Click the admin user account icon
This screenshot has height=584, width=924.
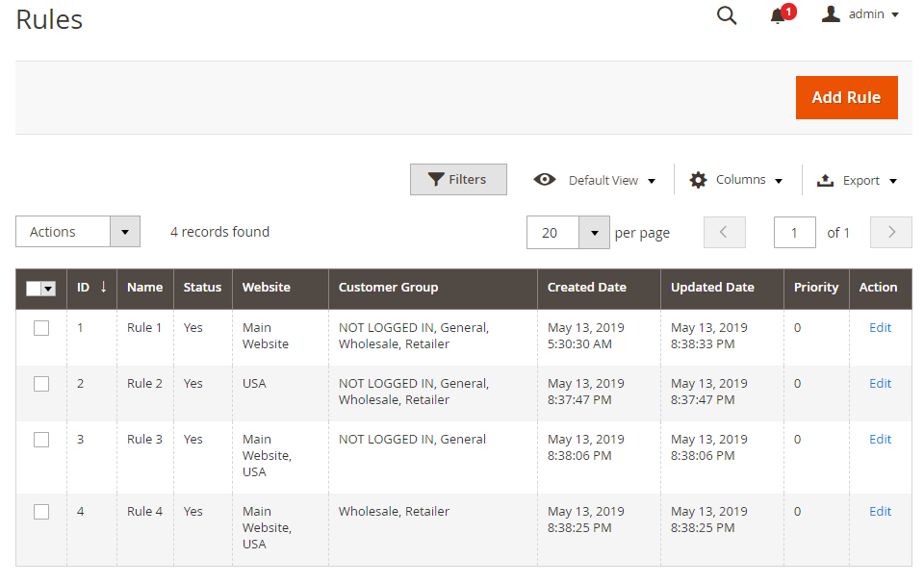pos(831,14)
